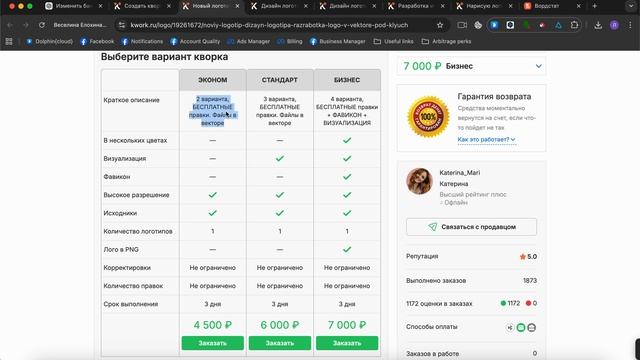640x360 pixels.
Task: Click the Бизнес checkmark in Фавикон row
Action: (347, 177)
